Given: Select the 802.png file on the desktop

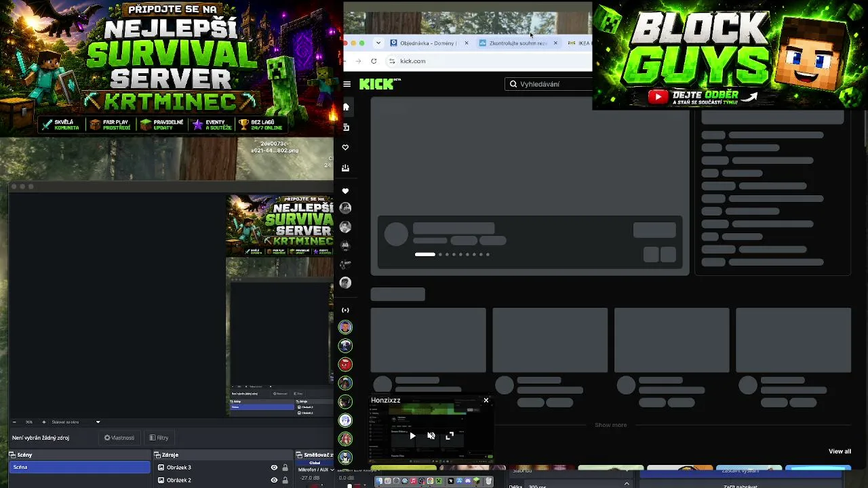Looking at the screenshot, I should point(275,147).
